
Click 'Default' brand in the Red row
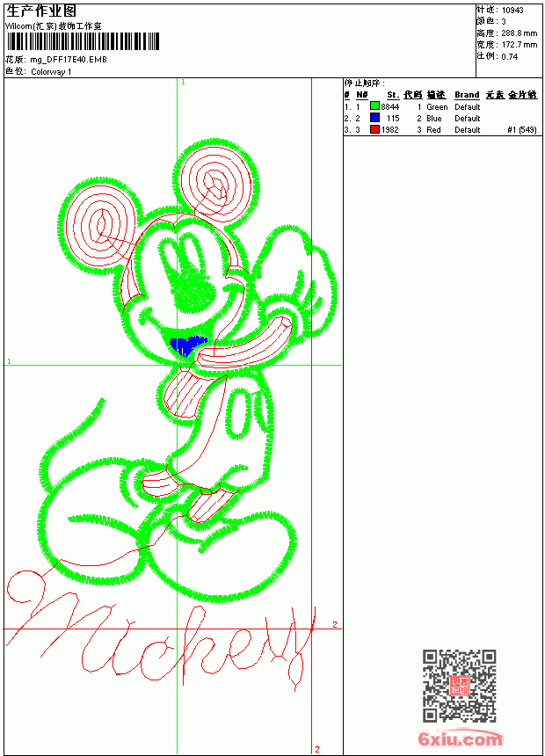[x=468, y=130]
